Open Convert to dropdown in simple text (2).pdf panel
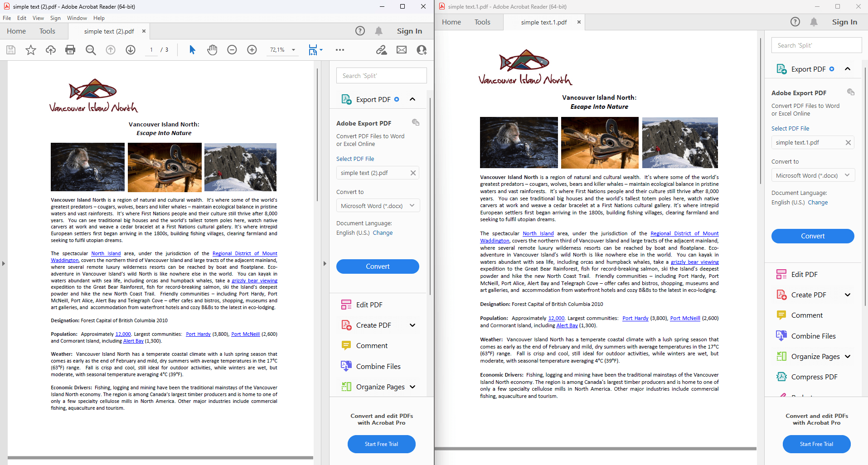Viewport: 868px width, 465px height. click(378, 206)
